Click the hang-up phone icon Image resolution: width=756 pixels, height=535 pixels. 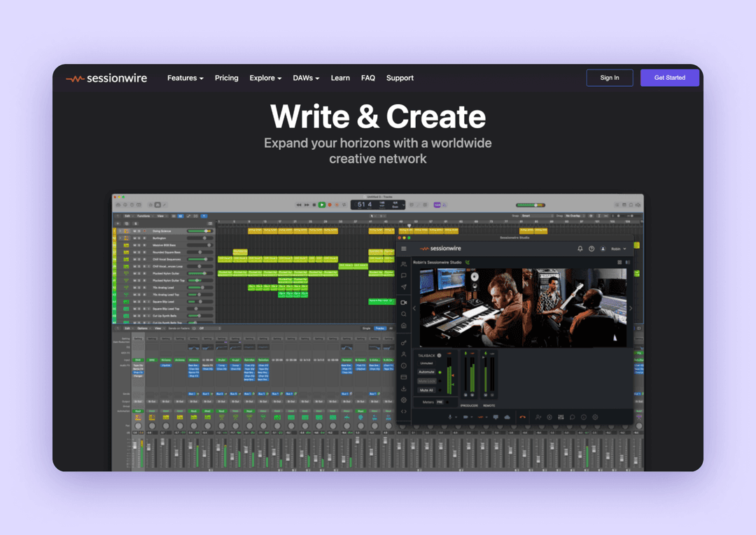click(x=522, y=417)
